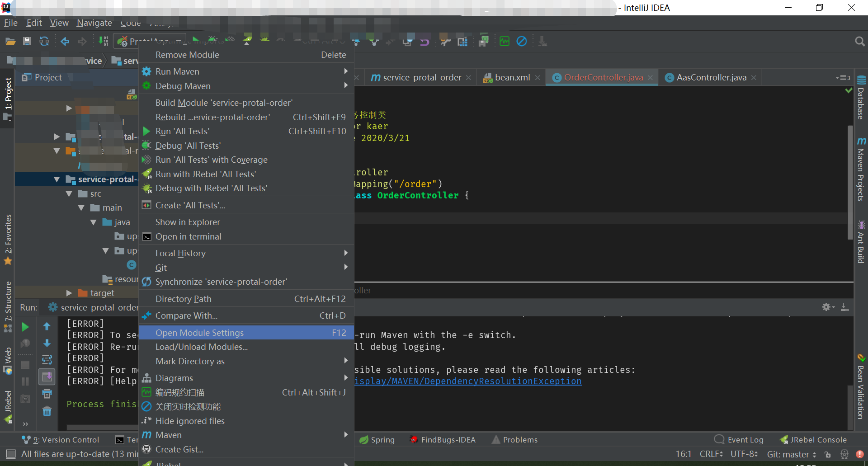Navigate back with the blue arrow

pos(65,42)
